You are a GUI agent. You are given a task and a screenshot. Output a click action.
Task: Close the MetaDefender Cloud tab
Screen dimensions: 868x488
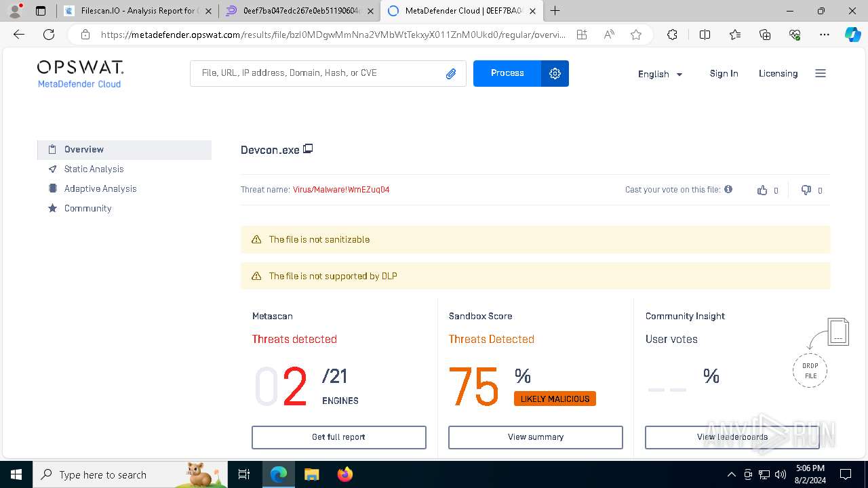tap(532, 11)
